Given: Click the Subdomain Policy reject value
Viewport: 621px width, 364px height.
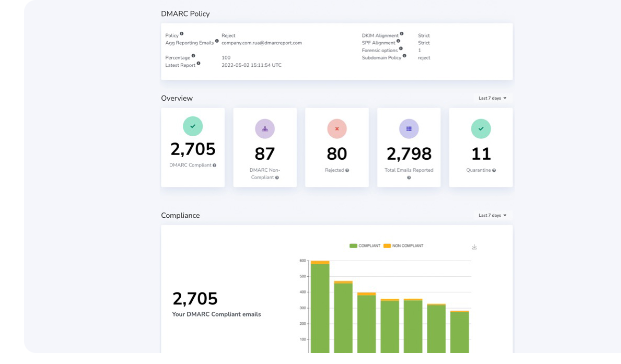Looking at the screenshot, I should point(424,58).
